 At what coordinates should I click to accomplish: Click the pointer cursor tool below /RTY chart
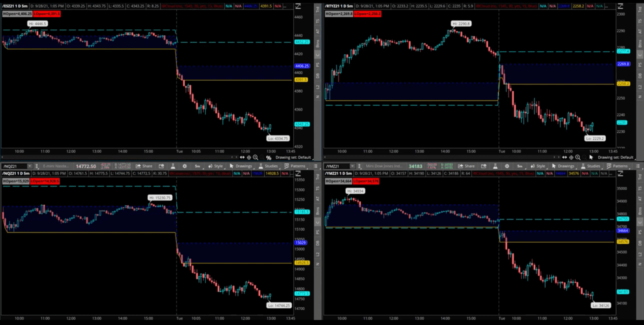pos(591,157)
